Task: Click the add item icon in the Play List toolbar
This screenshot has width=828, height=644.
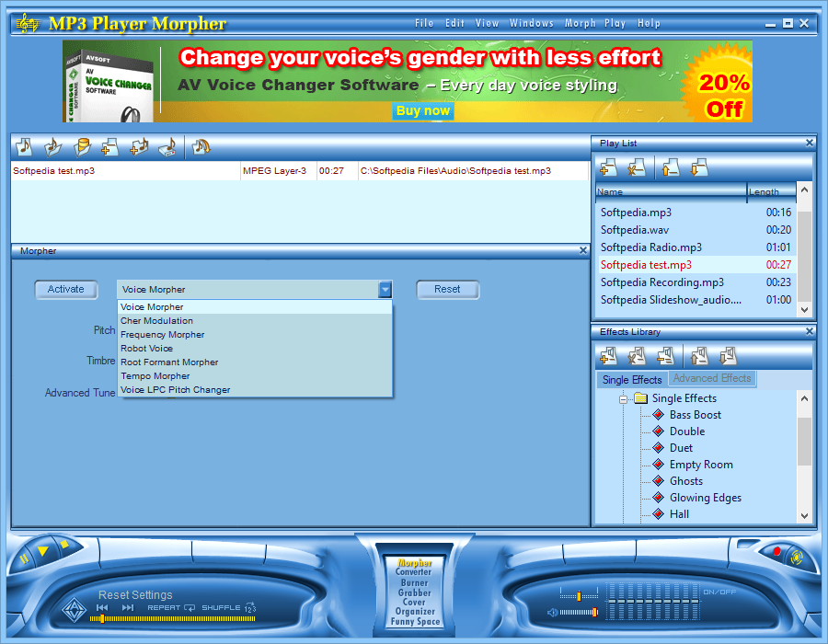Action: [608, 168]
